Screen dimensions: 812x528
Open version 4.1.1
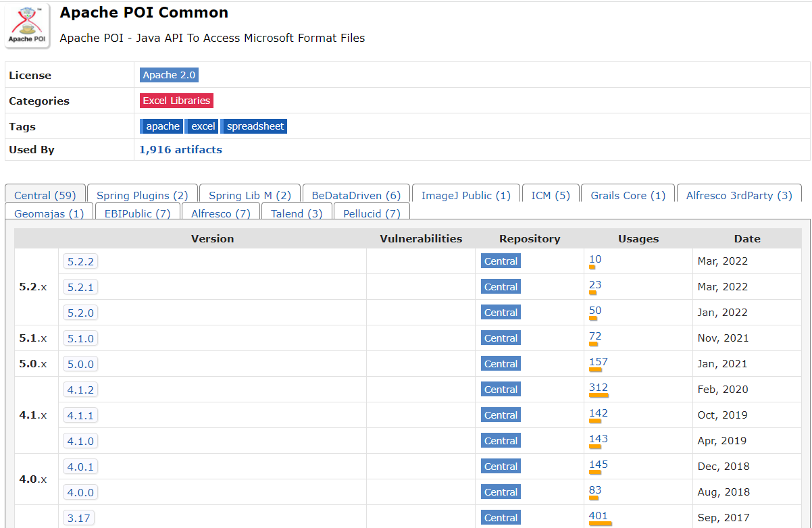(80, 415)
